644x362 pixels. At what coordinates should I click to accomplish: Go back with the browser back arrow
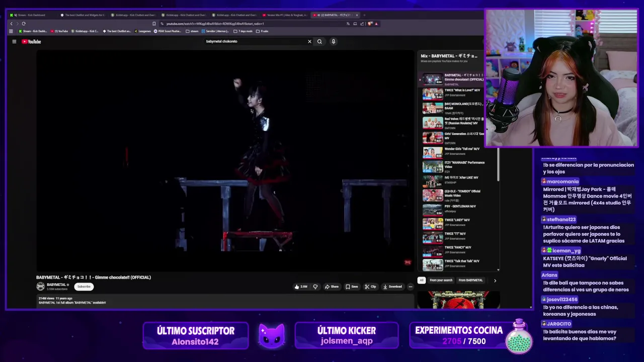click(x=12, y=24)
